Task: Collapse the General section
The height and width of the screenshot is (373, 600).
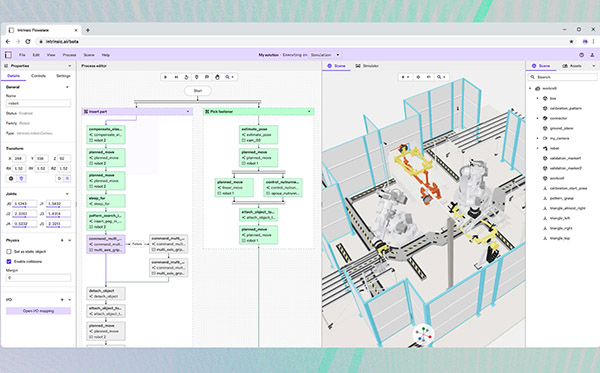Action: click(67, 87)
